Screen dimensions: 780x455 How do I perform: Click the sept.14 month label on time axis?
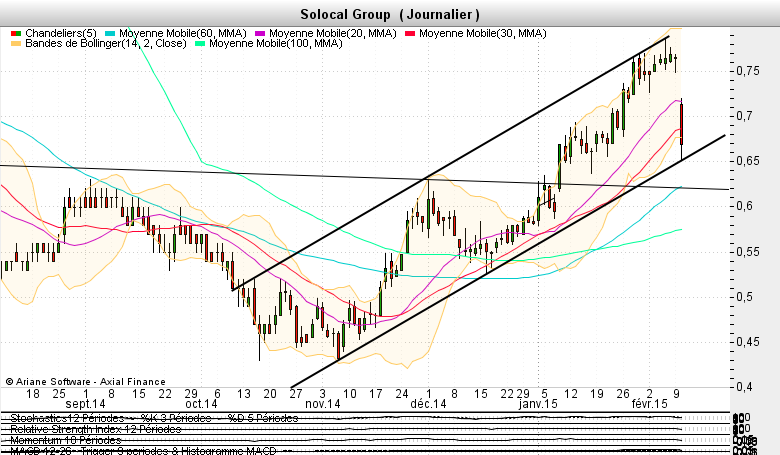click(85, 404)
